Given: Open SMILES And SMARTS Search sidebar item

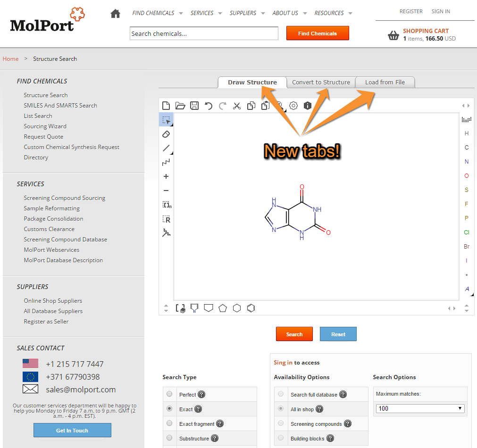Looking at the screenshot, I should pos(60,106).
